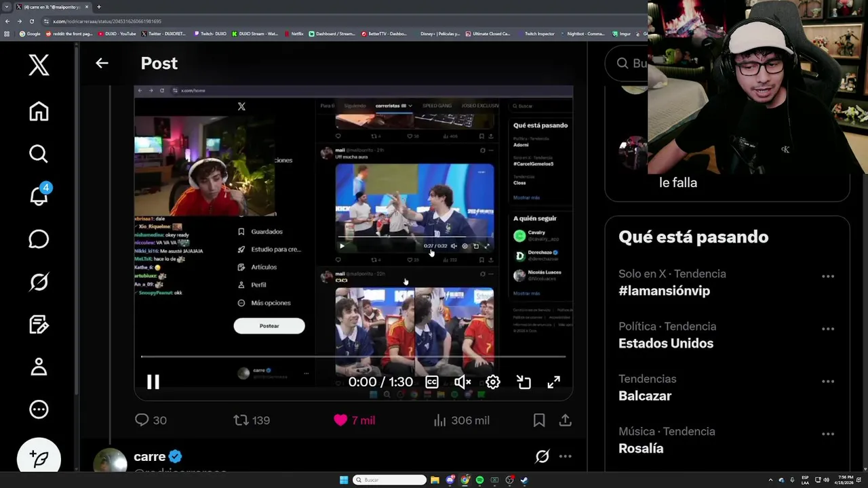Unmute the video with speaker icon
The image size is (868, 488).
click(462, 382)
